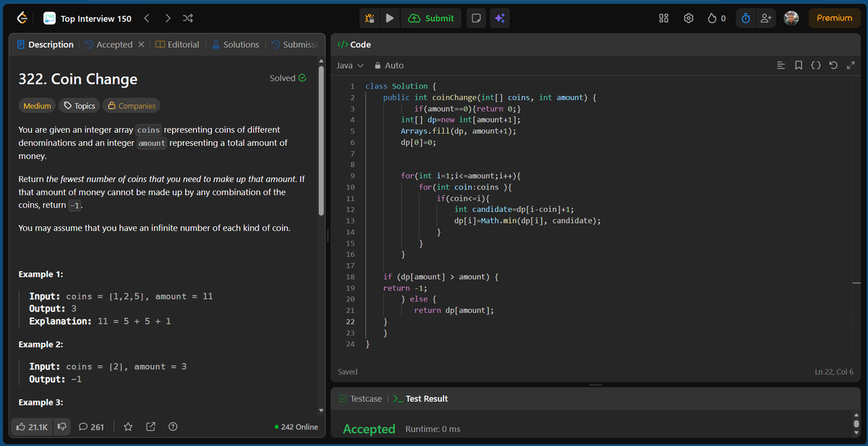Submit the solution
868x446 pixels.
[431, 18]
